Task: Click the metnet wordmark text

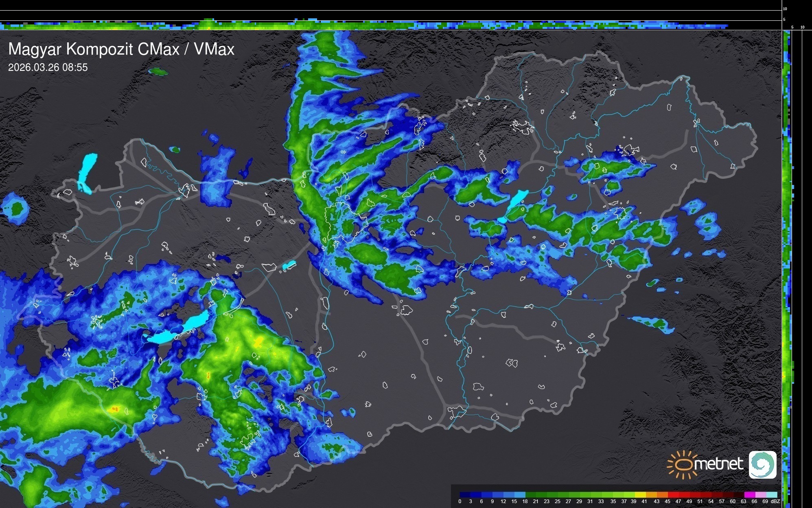Action: [719, 464]
